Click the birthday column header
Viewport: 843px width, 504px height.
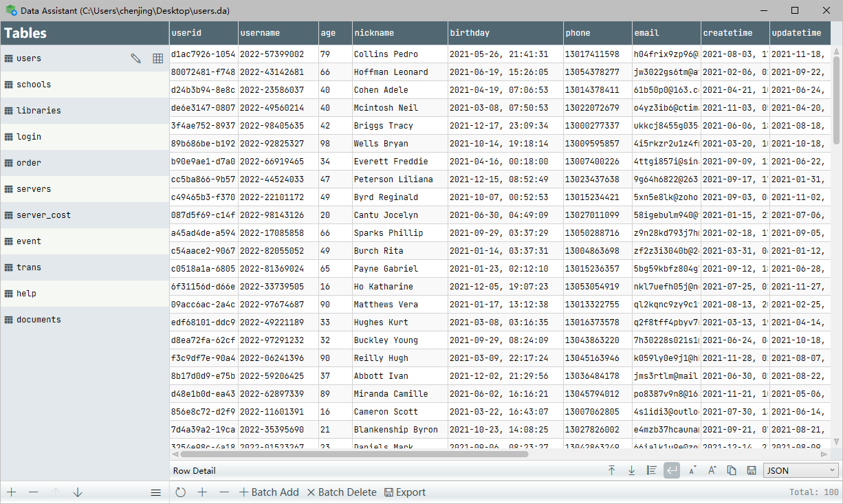point(505,33)
